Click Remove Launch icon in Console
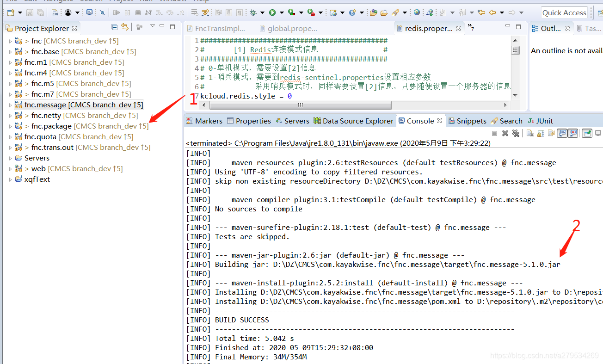This screenshot has height=364, width=603. pos(505,133)
